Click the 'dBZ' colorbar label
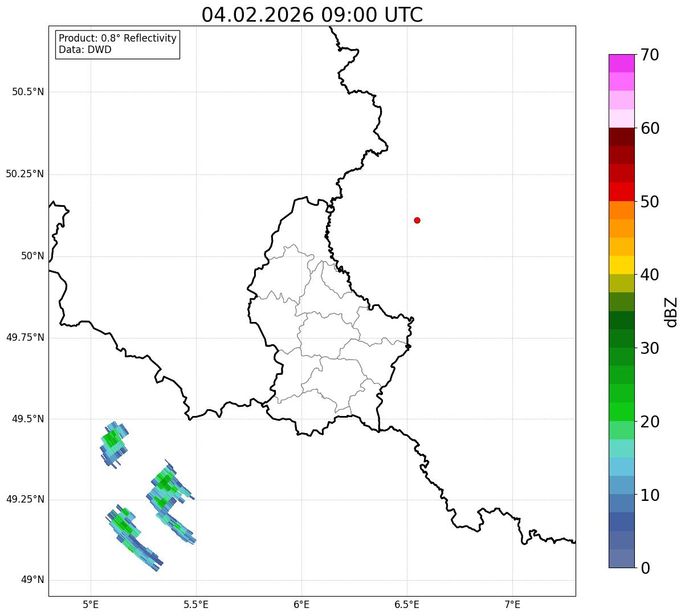The width and height of the screenshot is (685, 616). 671,312
